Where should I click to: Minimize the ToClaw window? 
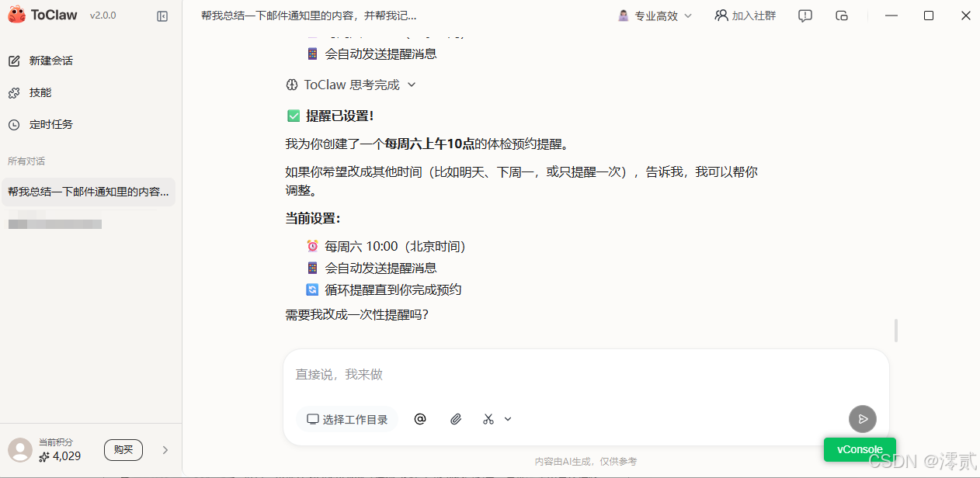(x=891, y=16)
